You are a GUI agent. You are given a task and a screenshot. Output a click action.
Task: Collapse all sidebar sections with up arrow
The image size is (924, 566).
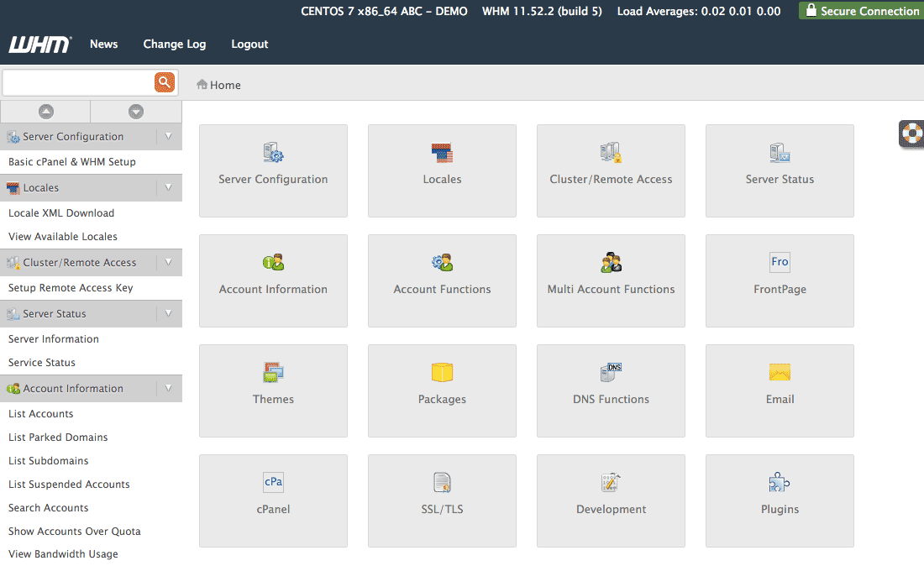pos(46,112)
